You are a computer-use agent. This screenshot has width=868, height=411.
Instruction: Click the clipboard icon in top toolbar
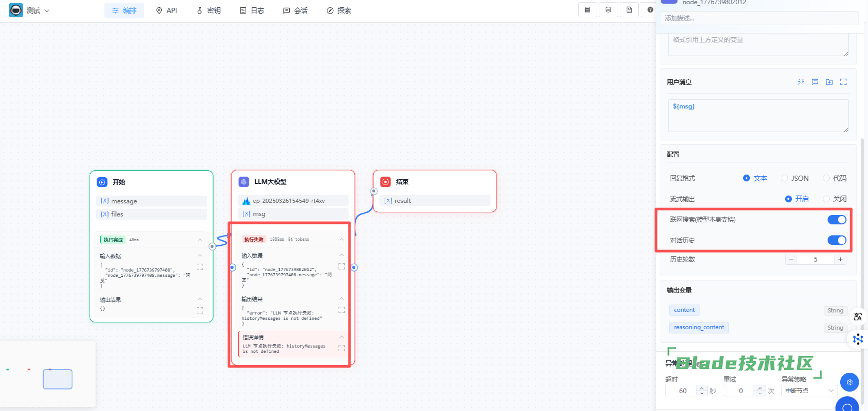[587, 10]
